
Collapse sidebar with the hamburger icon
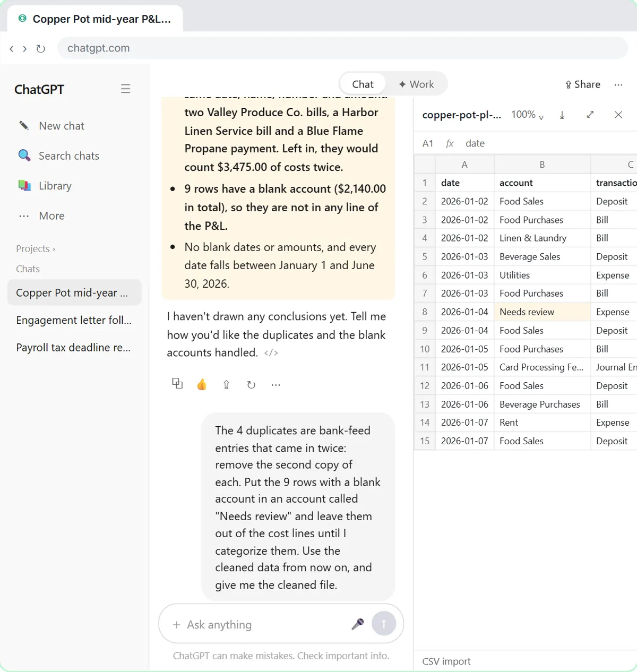click(x=125, y=89)
